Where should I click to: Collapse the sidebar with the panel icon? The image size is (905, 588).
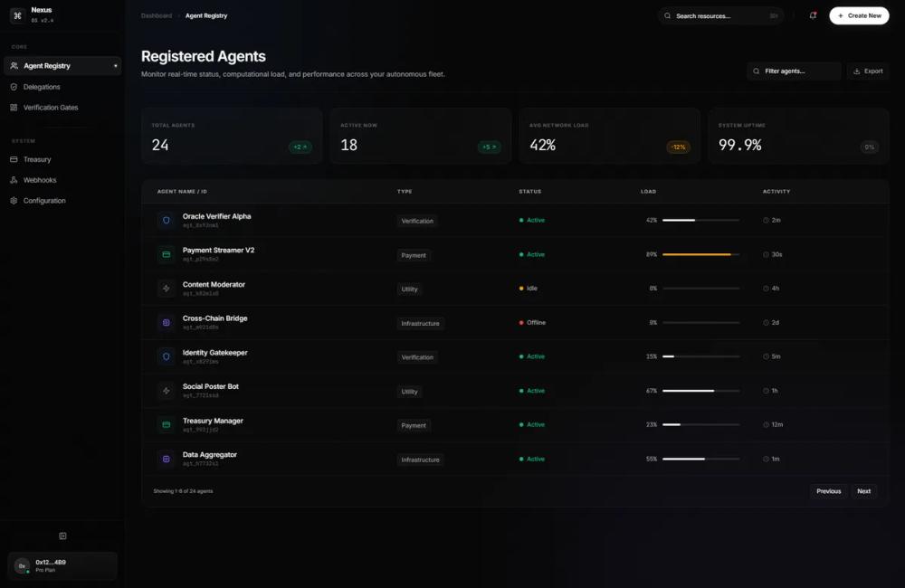63,536
